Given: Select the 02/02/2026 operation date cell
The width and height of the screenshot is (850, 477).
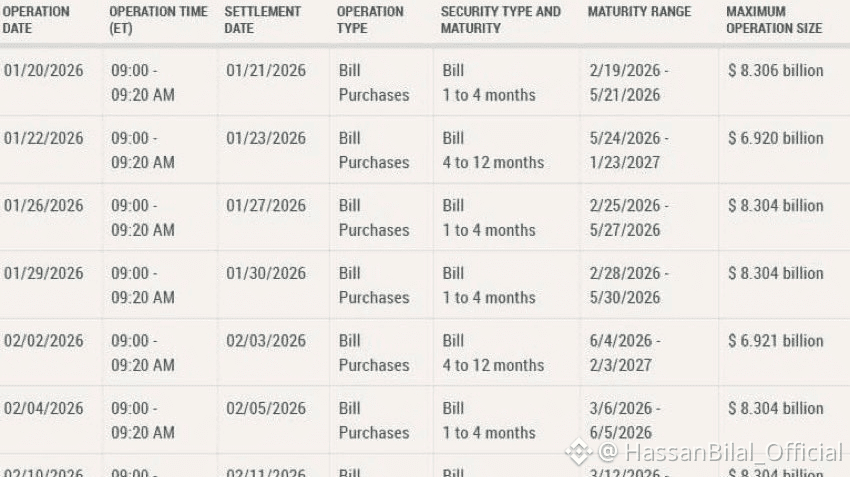Looking at the screenshot, I should click(x=44, y=341).
